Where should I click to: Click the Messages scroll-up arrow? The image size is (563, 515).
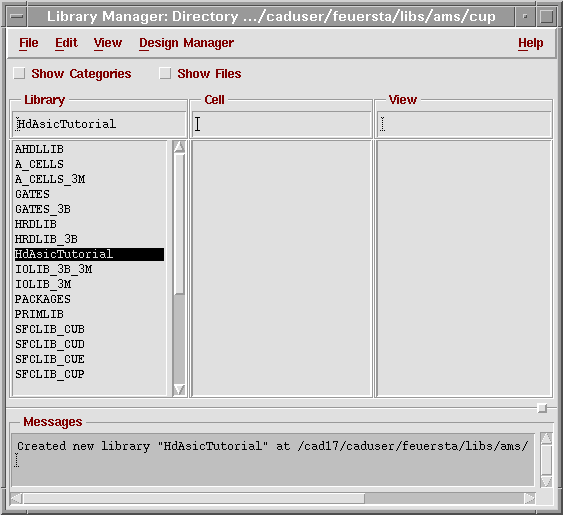point(546,438)
